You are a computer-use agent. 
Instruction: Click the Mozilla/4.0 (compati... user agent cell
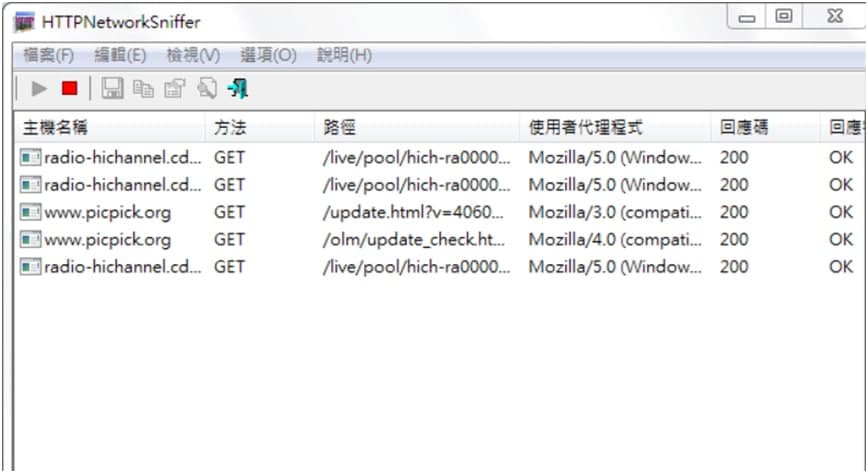pos(615,239)
